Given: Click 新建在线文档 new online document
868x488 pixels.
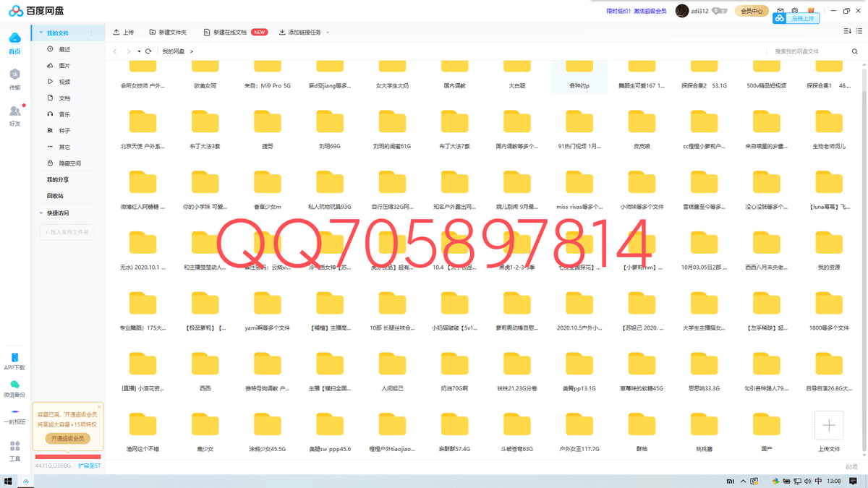Looking at the screenshot, I should 235,33.
